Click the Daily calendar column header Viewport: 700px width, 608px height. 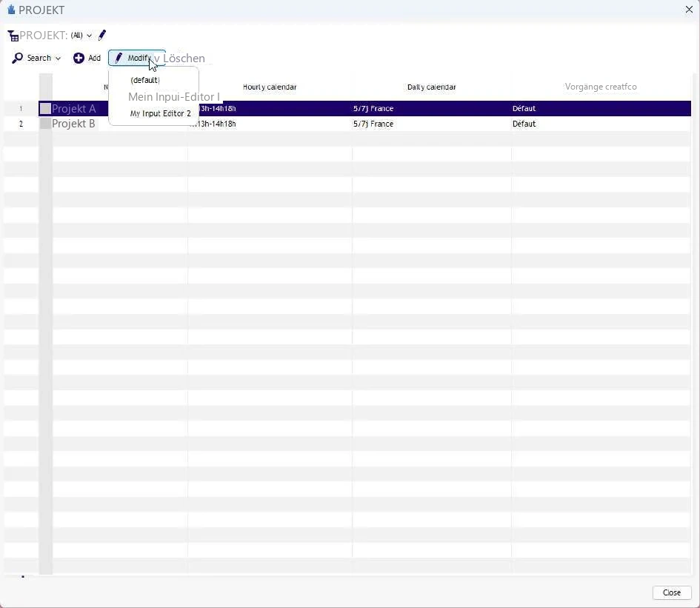coord(431,87)
